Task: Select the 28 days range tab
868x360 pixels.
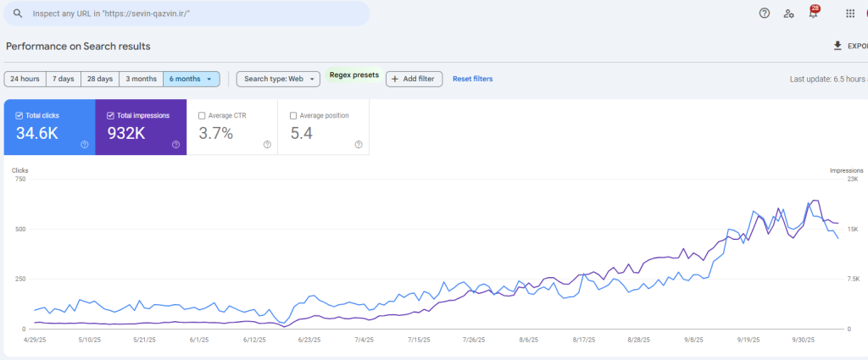Action: (x=99, y=79)
